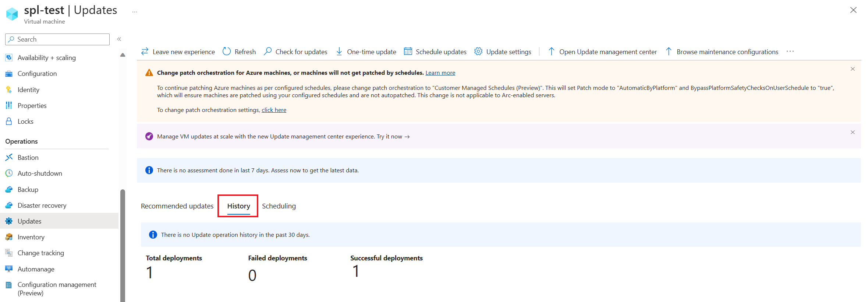Click the Leave new experience button
Screen dimensions: 868x302
(x=178, y=52)
